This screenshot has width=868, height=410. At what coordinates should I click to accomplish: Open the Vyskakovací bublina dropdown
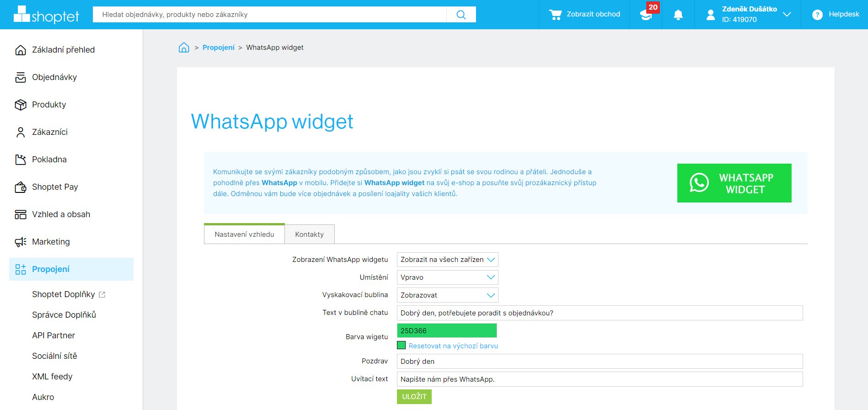[447, 295]
